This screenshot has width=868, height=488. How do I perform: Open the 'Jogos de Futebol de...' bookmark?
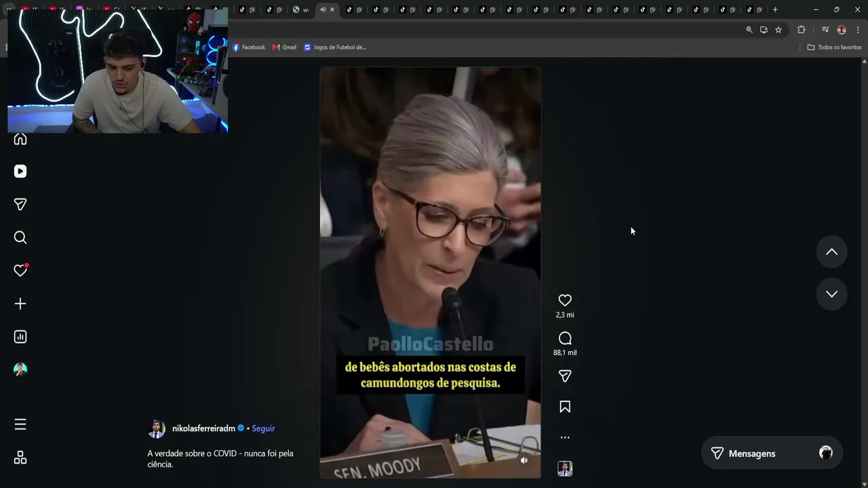[335, 47]
